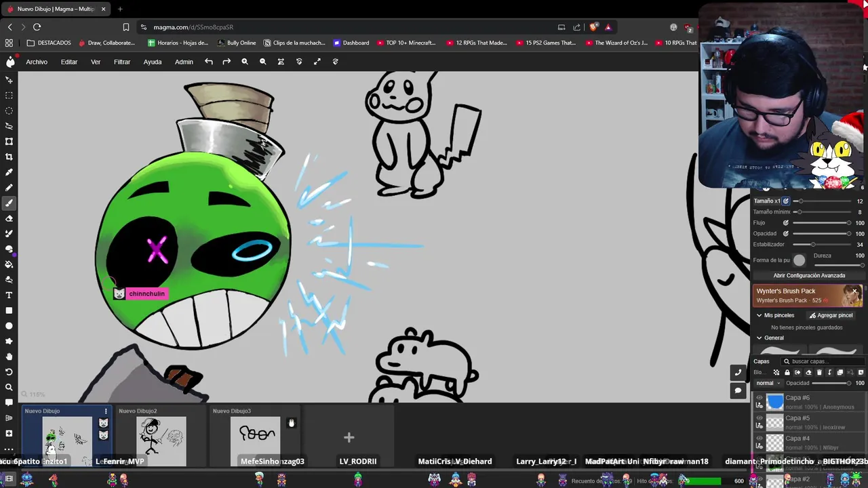Open the chat speech bubble icon
Image resolution: width=868 pixels, height=488 pixels.
pos(738,390)
